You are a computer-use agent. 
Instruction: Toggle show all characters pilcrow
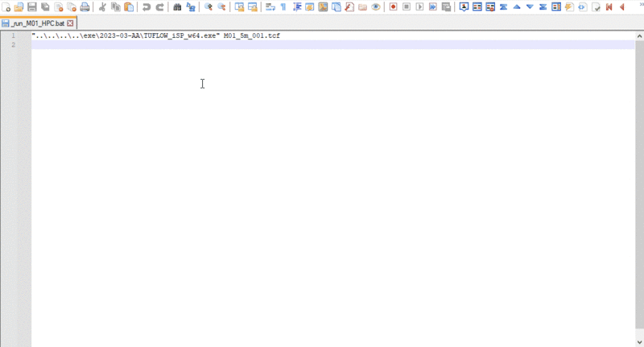point(283,7)
